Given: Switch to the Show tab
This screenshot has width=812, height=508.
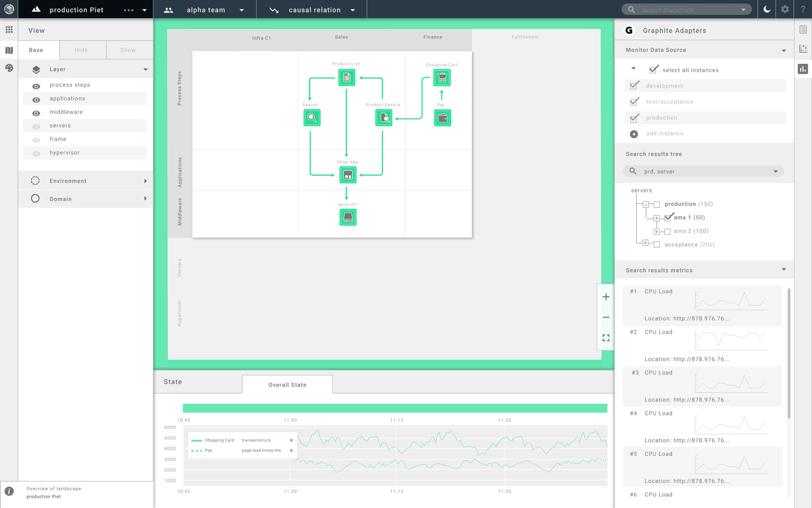Looking at the screenshot, I should (x=129, y=50).
